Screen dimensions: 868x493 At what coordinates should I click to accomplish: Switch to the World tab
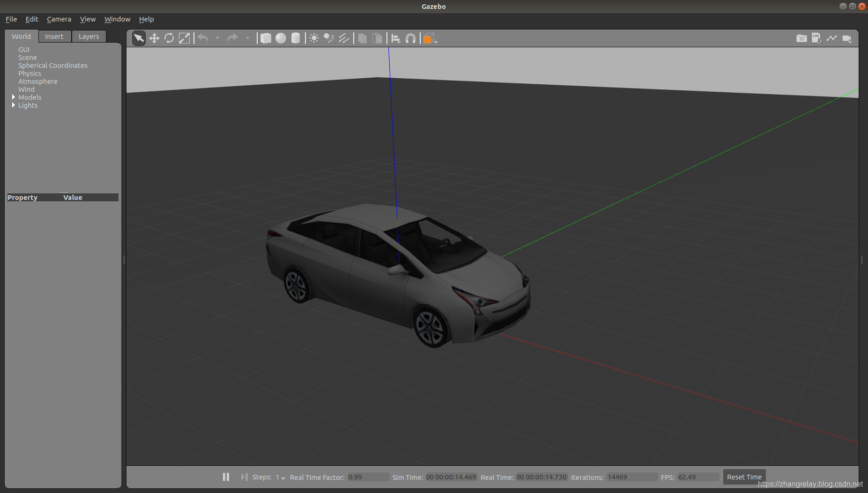[21, 36]
